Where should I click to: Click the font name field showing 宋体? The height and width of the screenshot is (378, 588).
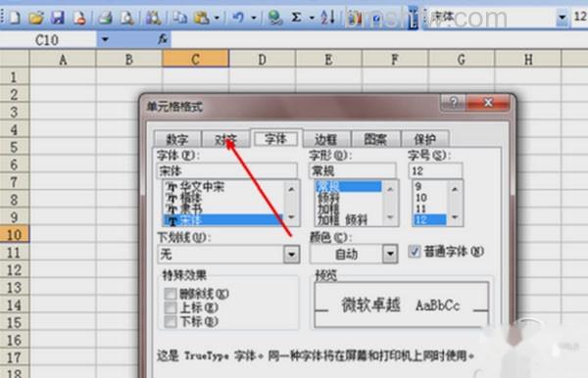(x=227, y=170)
